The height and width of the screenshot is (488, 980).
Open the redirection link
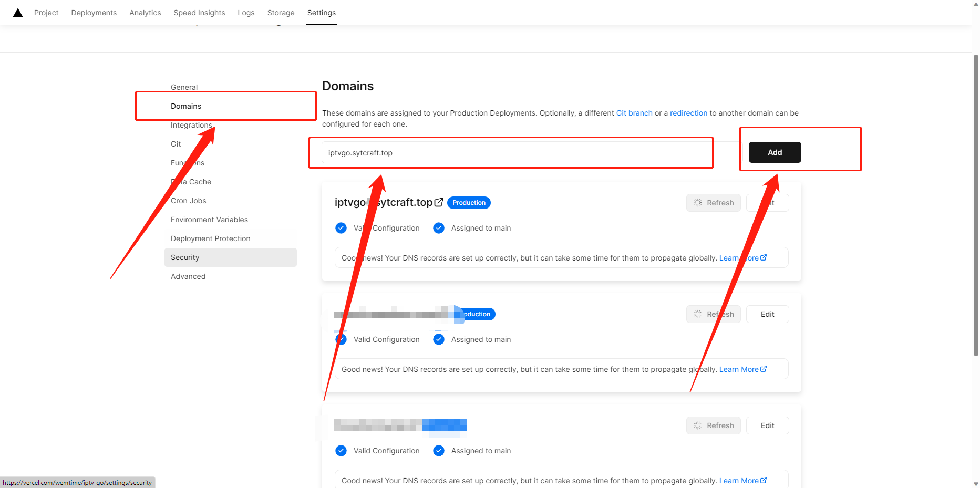688,113
